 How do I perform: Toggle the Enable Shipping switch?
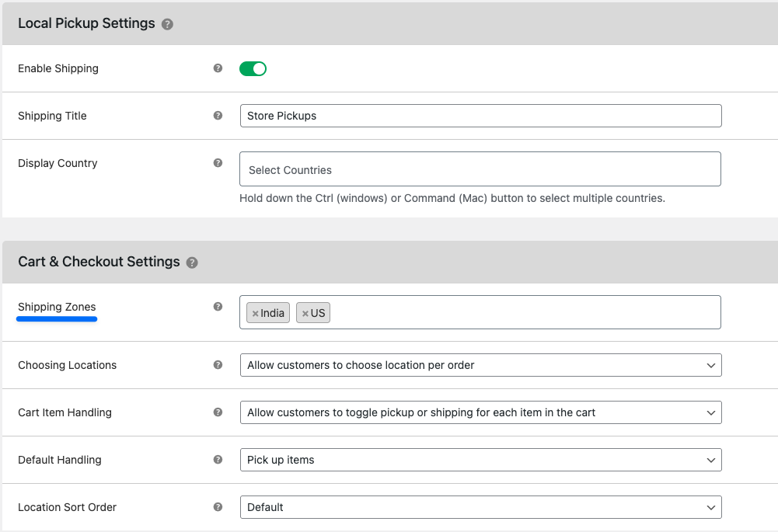click(253, 69)
